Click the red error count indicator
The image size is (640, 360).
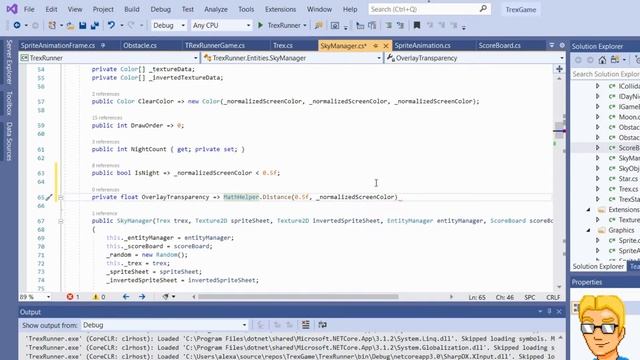[73, 297]
